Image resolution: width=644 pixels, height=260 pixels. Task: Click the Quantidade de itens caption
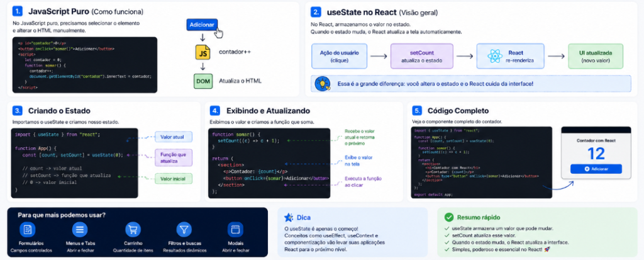pyautogui.click(x=133, y=250)
